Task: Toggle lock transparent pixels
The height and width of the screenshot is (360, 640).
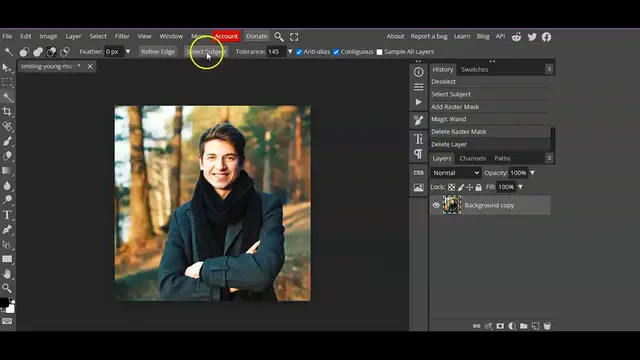Action: (x=451, y=187)
